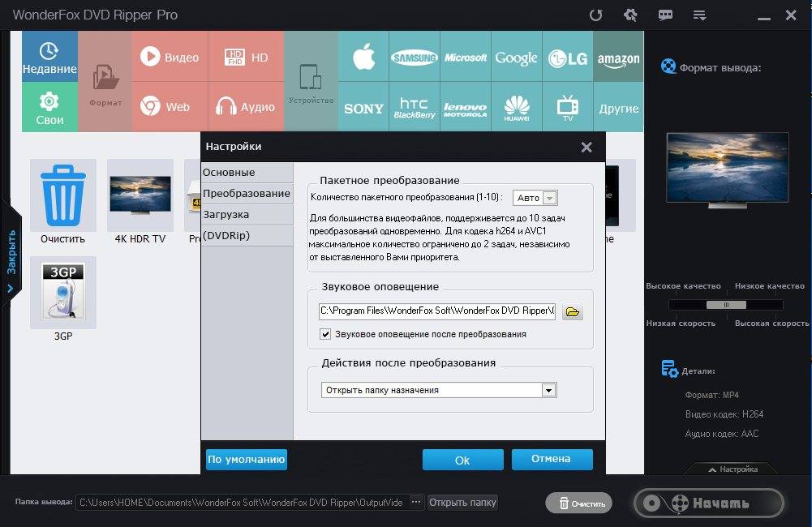
Task: Switch to the Преобразование settings tab
Action: point(247,194)
